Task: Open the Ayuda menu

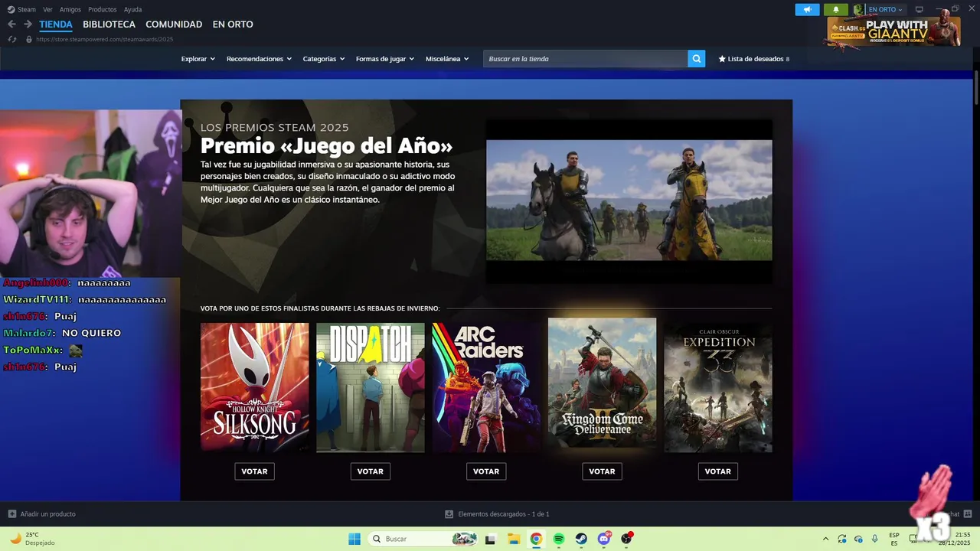Action: click(x=132, y=9)
